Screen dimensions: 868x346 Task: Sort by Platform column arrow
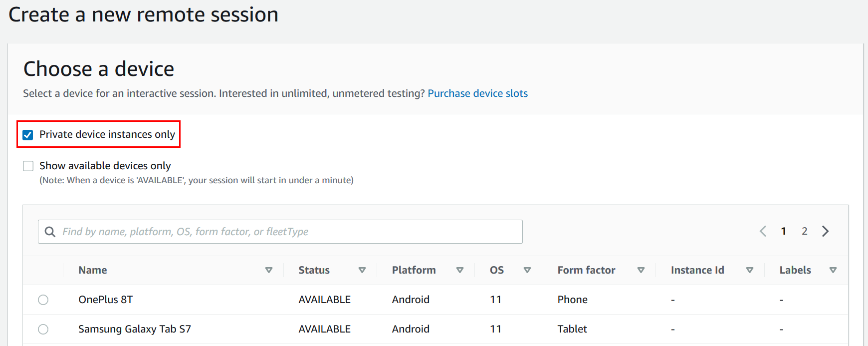[460, 270]
